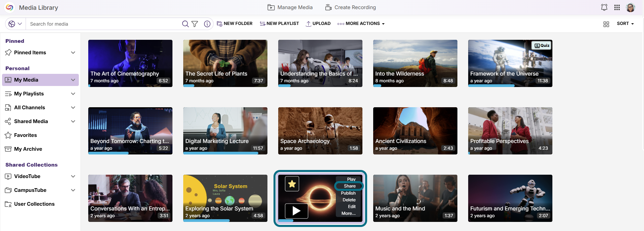Open Into the Wilderness video

415,63
